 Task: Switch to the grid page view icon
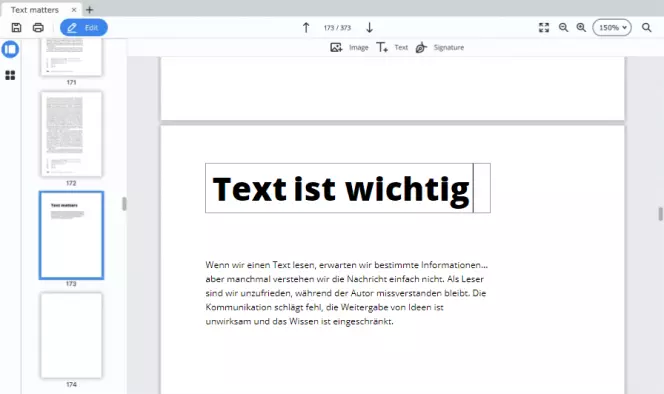click(10, 75)
